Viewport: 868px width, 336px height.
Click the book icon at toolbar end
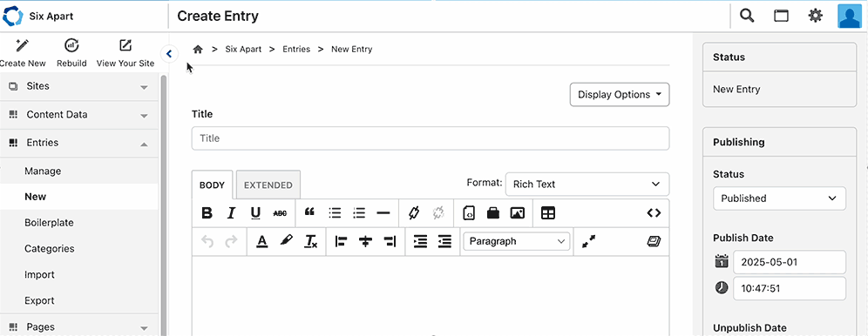click(x=654, y=241)
